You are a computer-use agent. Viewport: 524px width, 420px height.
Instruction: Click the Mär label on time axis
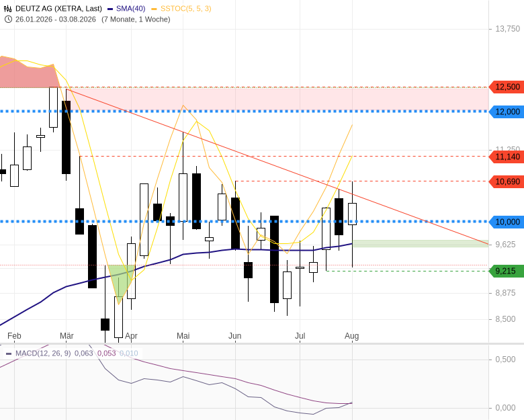(67, 336)
